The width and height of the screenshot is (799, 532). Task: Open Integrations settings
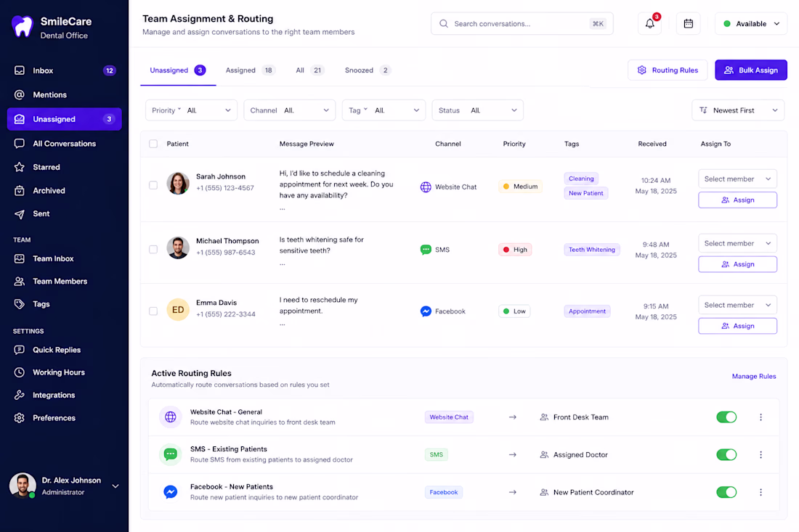(64, 395)
